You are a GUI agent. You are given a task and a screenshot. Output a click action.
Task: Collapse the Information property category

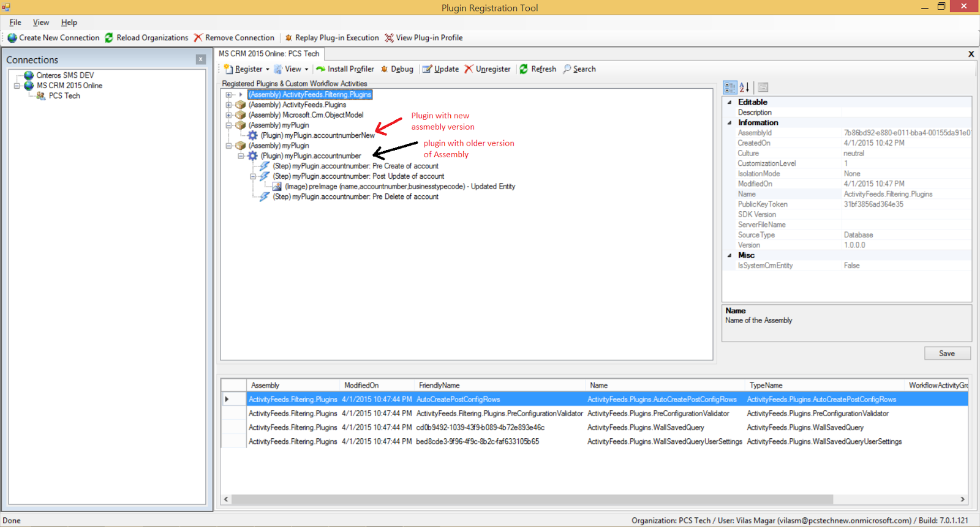[x=729, y=122]
